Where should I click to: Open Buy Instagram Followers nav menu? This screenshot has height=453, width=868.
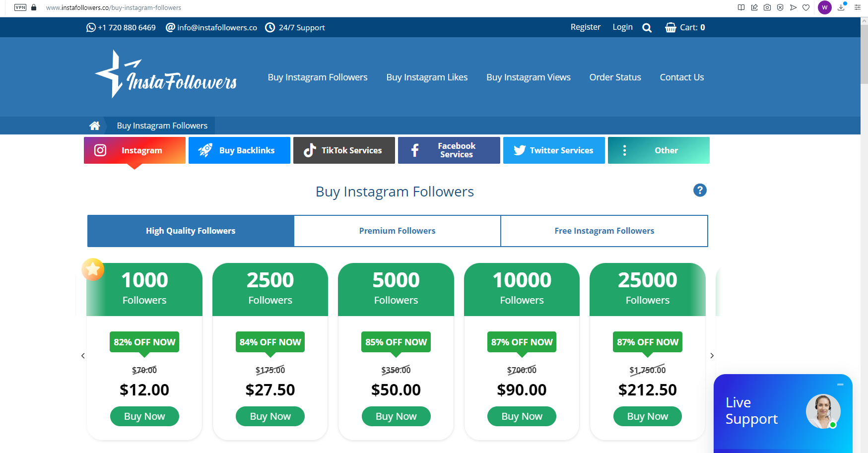[318, 77]
